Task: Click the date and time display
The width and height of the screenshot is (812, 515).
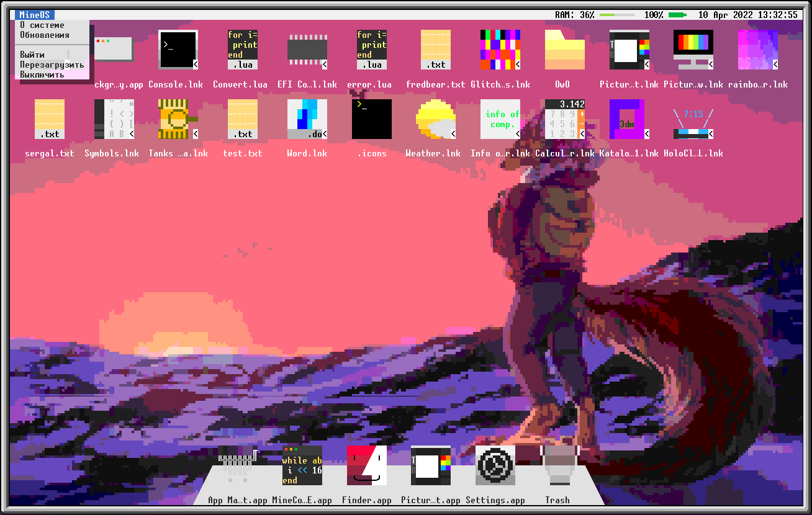Action: tap(748, 15)
